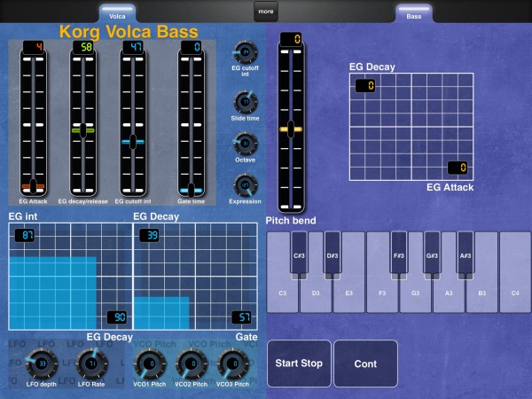Click the Korg Volca Bass title
This screenshot has height=399, width=532.
click(129, 32)
